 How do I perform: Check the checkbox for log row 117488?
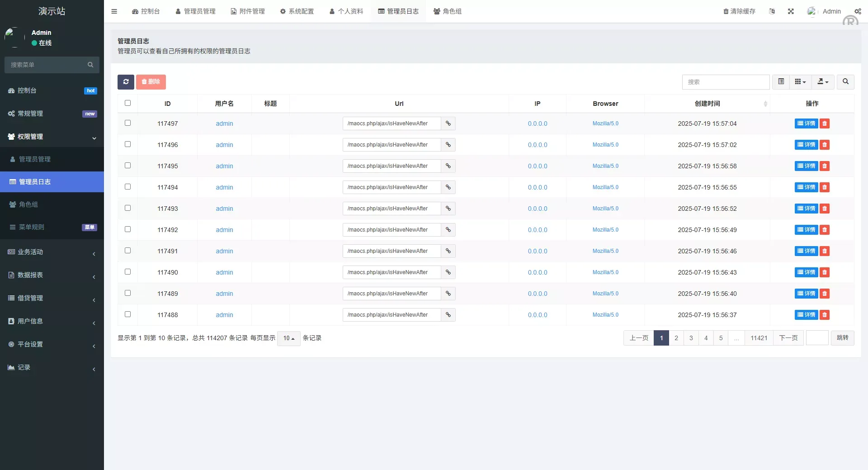click(x=127, y=314)
